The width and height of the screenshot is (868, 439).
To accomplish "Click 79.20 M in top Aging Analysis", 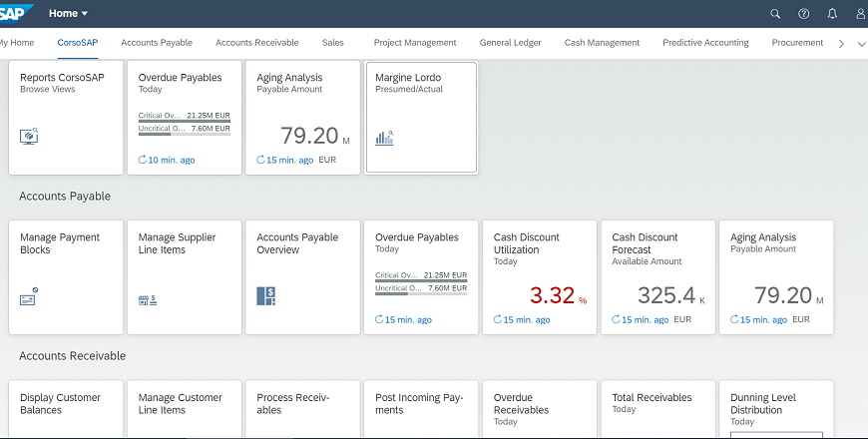I will (x=315, y=136).
